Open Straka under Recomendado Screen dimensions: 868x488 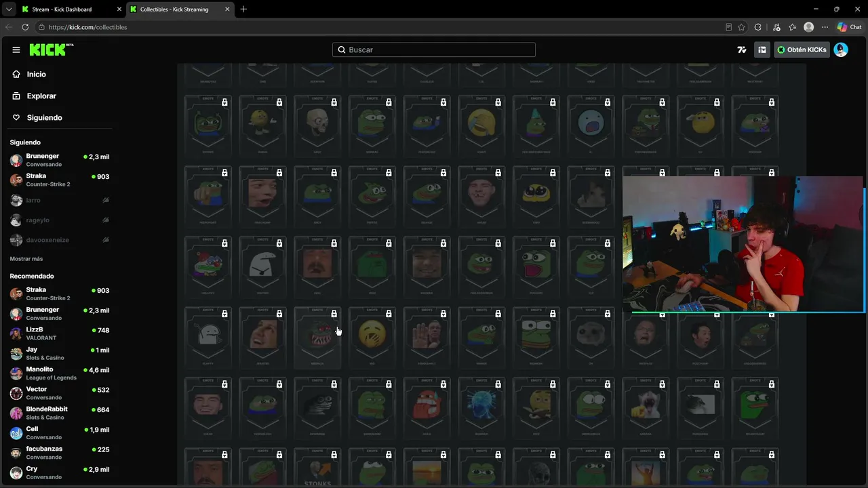pyautogui.click(x=60, y=294)
